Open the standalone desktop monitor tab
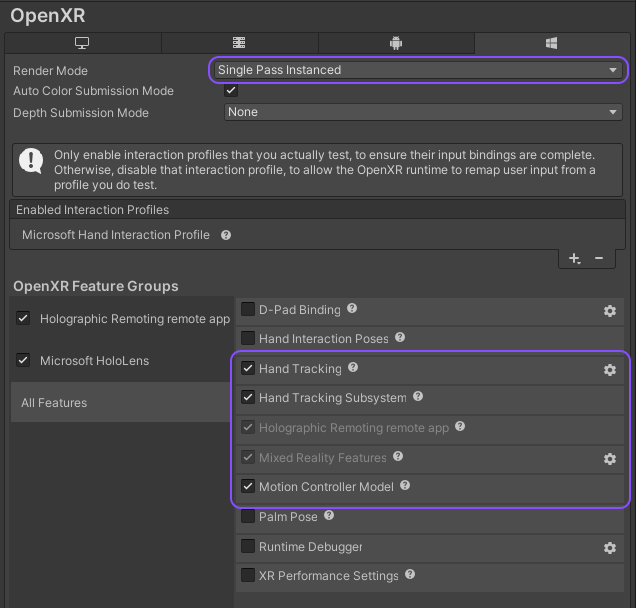This screenshot has width=636, height=608. click(82, 43)
